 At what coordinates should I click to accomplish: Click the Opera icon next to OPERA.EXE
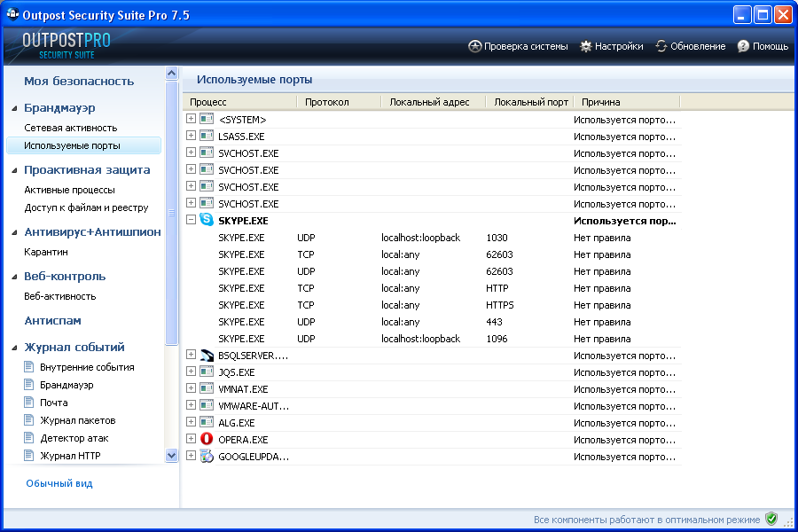pyautogui.click(x=206, y=439)
